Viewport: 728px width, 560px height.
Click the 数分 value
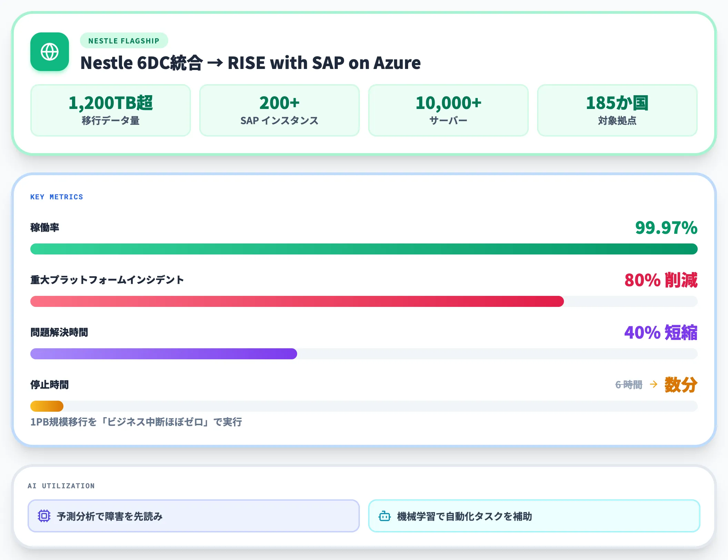[x=681, y=384]
